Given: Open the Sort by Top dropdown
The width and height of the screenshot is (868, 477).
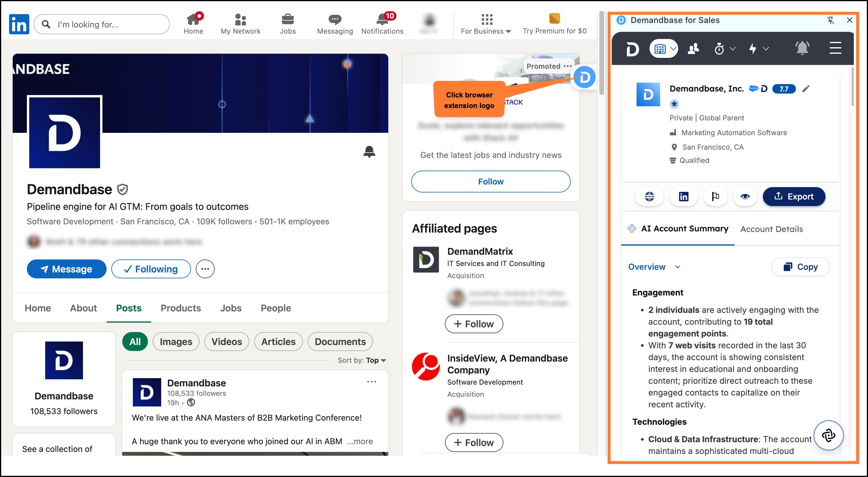Looking at the screenshot, I should pos(362,360).
